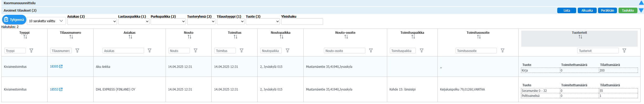
Task: Click the Tuoterivit column filter input
Action: click(598, 51)
